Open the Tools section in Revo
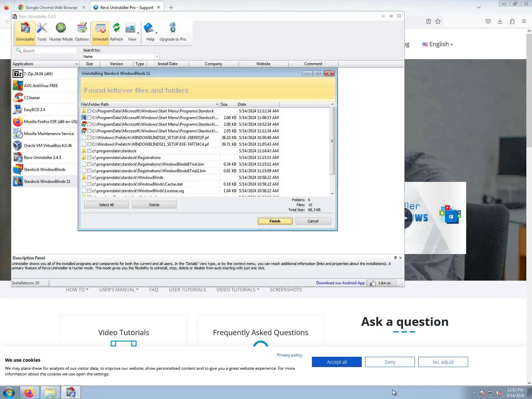Screen dimensions: 532x399 point(42,32)
